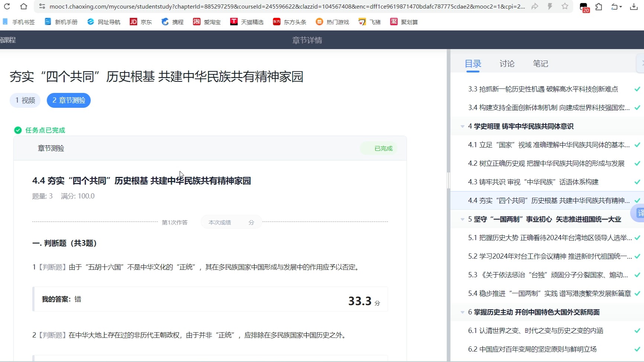Open the 讨论 tab in sidebar
This screenshot has height=362, width=644.
pos(507,64)
